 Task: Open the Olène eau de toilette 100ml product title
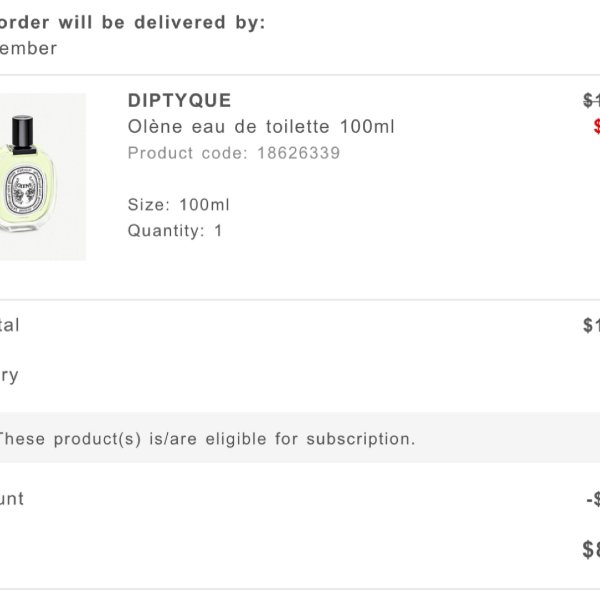click(x=261, y=127)
